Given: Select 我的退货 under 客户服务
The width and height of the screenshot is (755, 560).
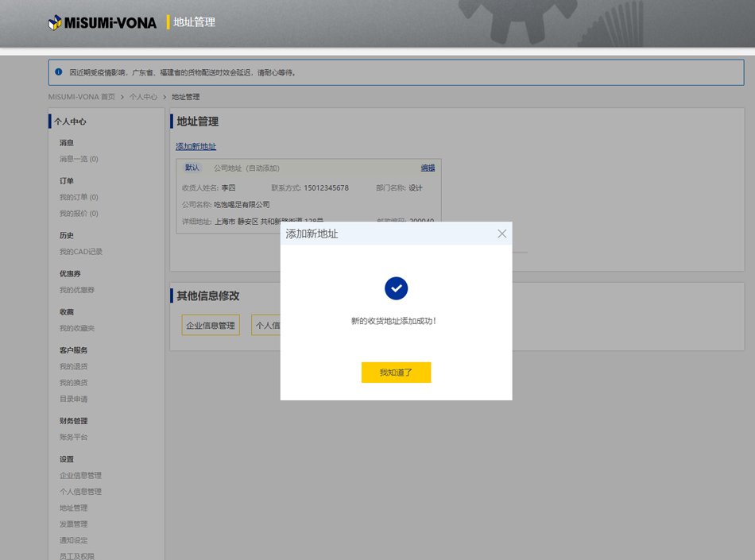Looking at the screenshot, I should point(73,366).
